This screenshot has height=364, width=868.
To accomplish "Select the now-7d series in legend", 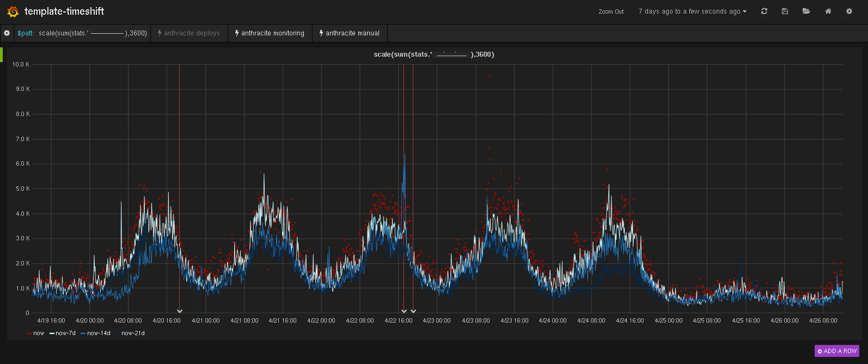I will 65,333.
